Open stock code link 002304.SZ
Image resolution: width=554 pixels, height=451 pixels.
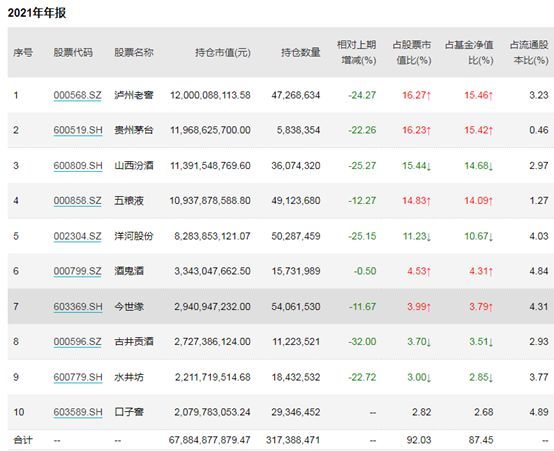tap(78, 236)
